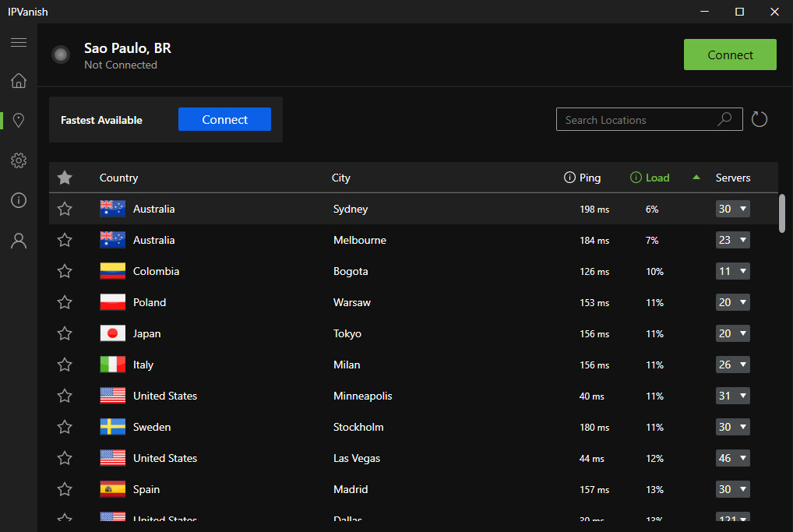Click the Japan flag icon
The width and height of the screenshot is (793, 532).
[x=113, y=333]
